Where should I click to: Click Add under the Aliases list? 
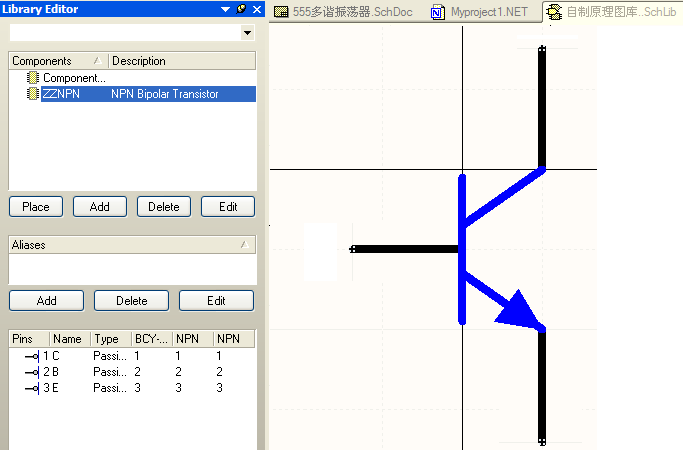point(47,301)
